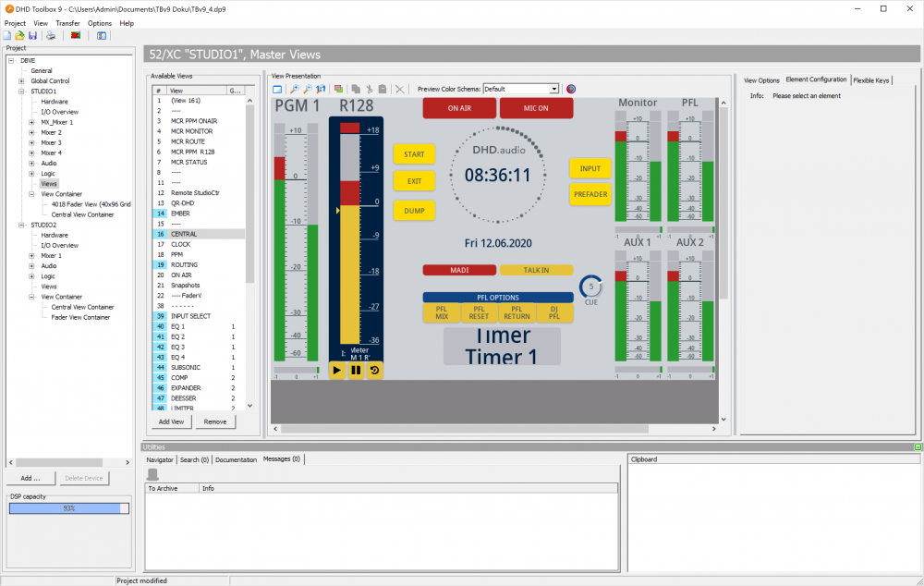Viewport: 924px width, 586px height.
Task: Switch to the Flexible Keys tab
Action: pos(870,80)
